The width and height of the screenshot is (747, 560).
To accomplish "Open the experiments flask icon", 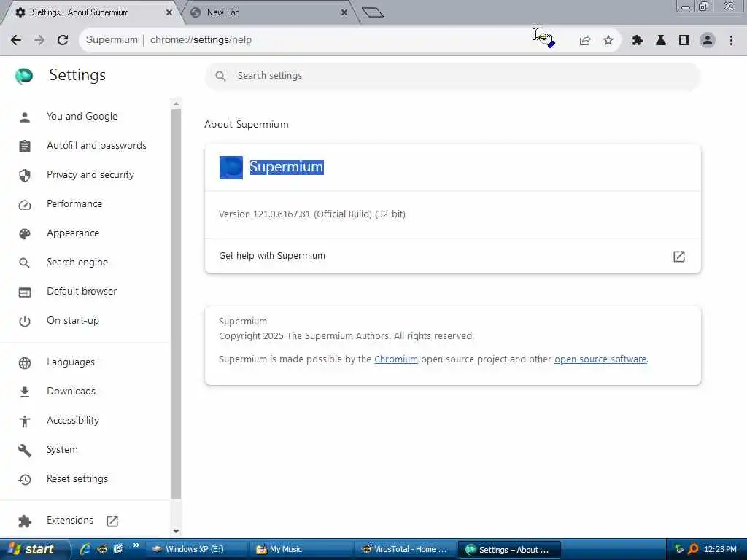I will click(661, 41).
